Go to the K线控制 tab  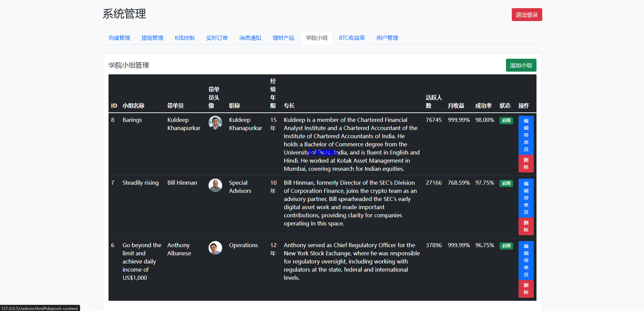[184, 38]
